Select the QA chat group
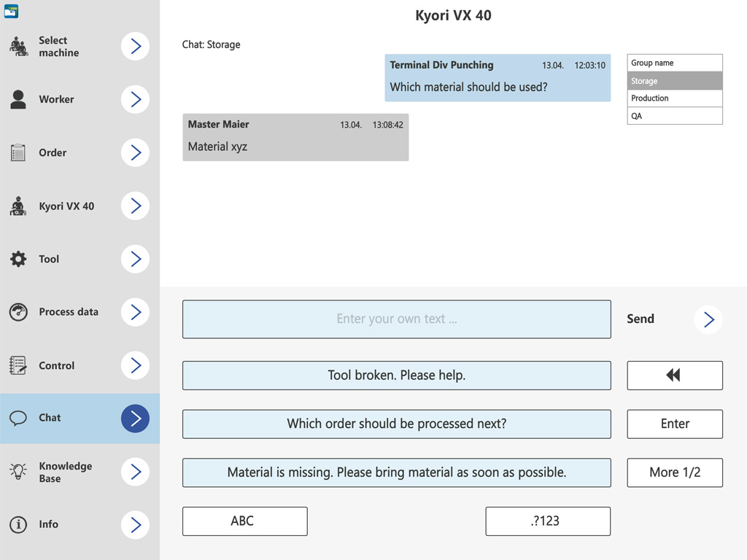Viewport: 747px width, 560px height. coord(675,116)
